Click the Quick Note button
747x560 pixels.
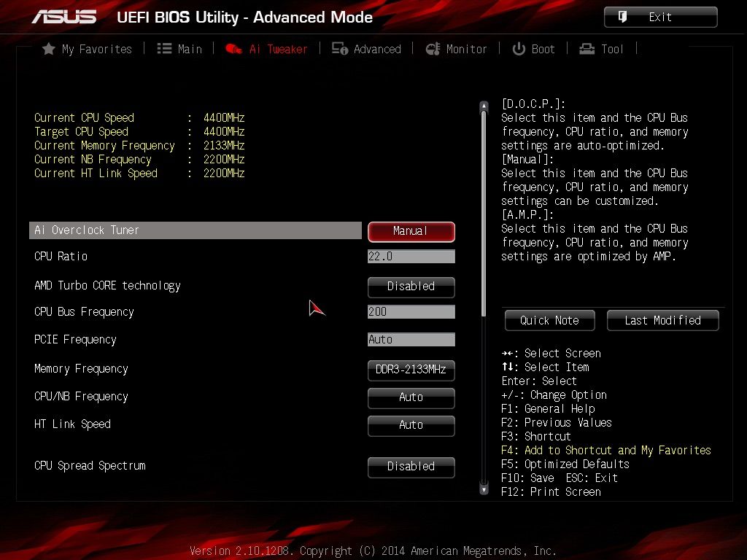550,321
